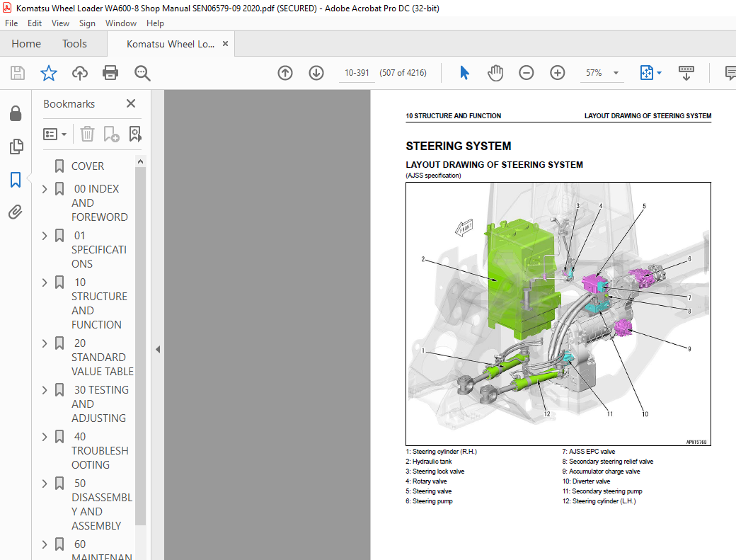
Task: Select the Komatsu Wheel Lo... document tab
Action: (171, 44)
